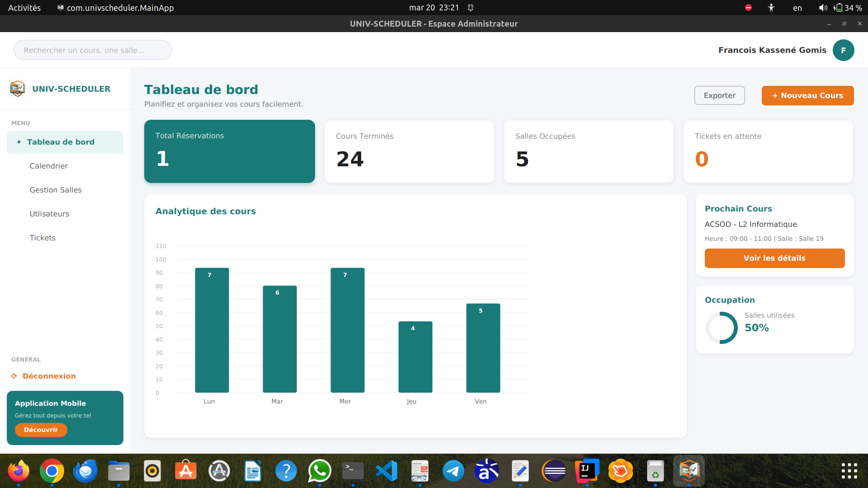Click the Lun bar in the chart
This screenshot has width=868, height=488.
point(212,330)
